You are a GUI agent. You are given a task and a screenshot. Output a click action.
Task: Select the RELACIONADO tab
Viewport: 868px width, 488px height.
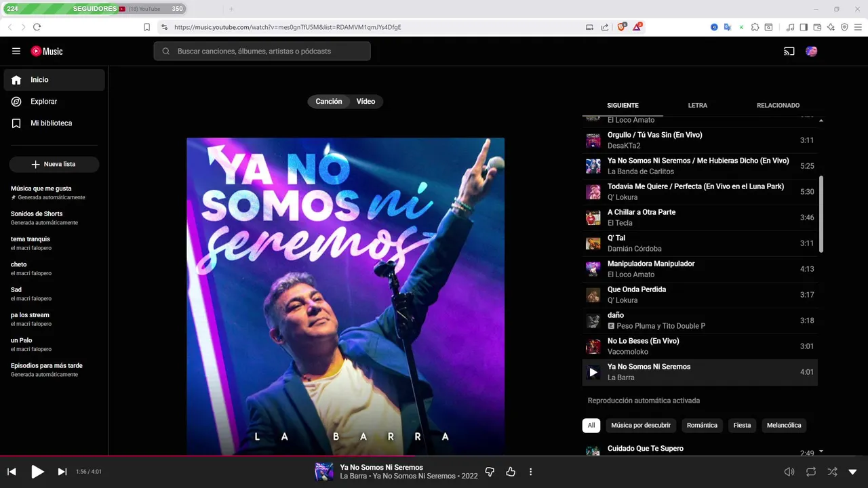[778, 105]
